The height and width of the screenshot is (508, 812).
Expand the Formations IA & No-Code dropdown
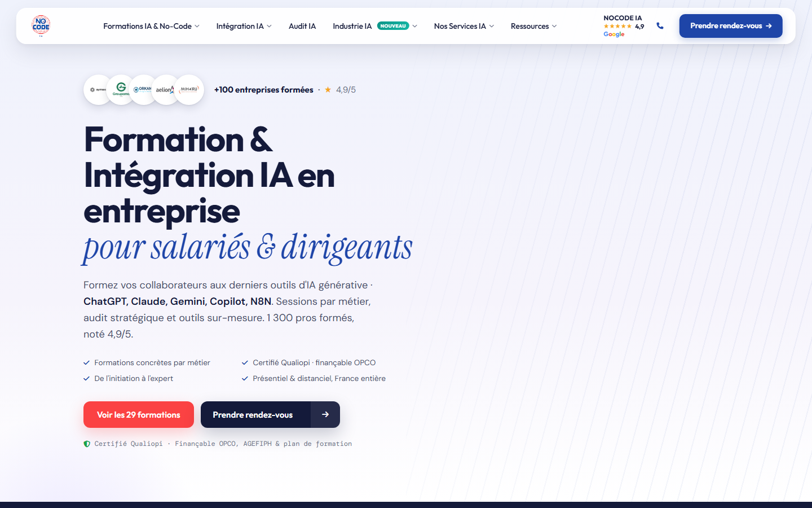151,26
